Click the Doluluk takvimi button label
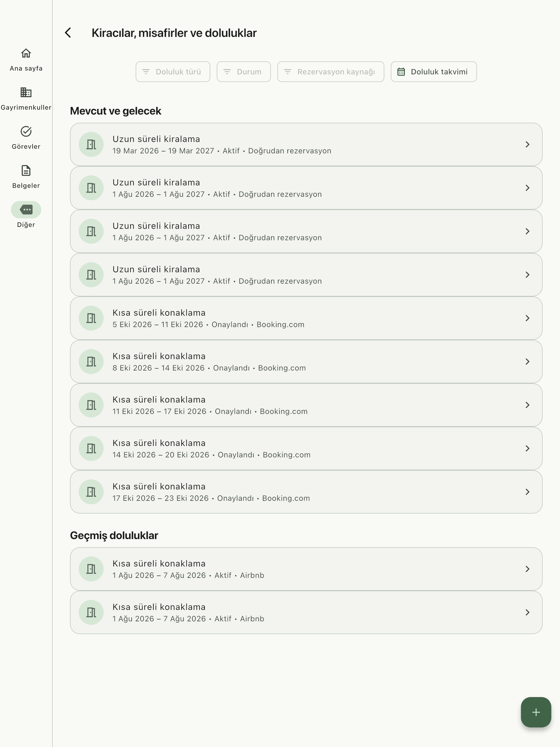This screenshot has width=560, height=747. (x=439, y=72)
